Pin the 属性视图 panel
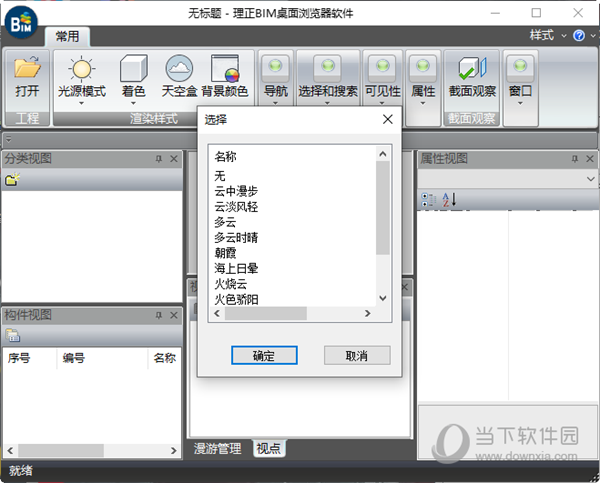Screen dimensions: 600x483 (575, 159)
